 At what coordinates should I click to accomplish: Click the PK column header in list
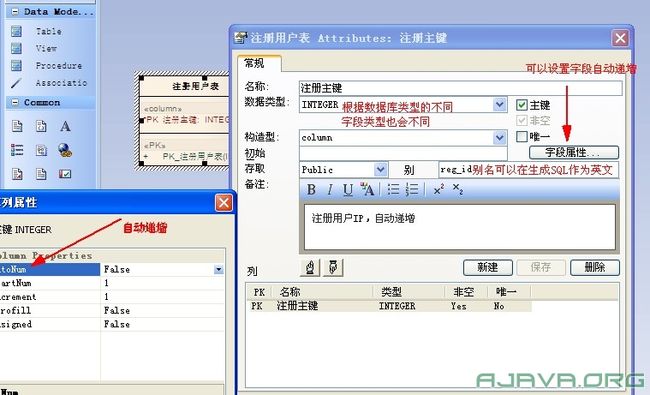[x=260, y=292]
